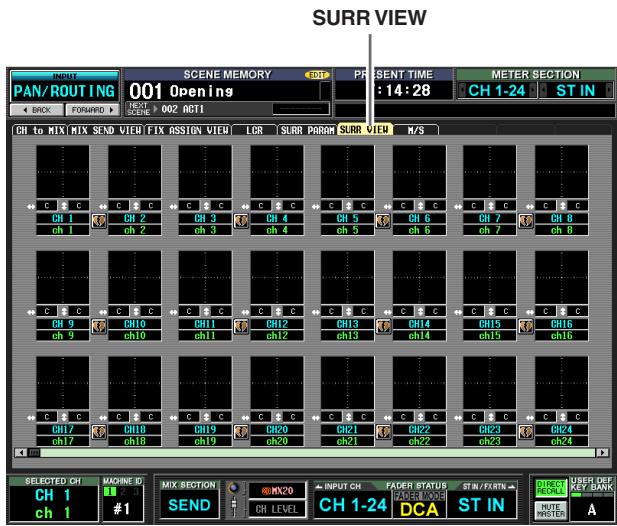The height and width of the screenshot is (526, 617).
Task: Open the FIX ASSIGN VIEW tab
Action: coord(188,130)
